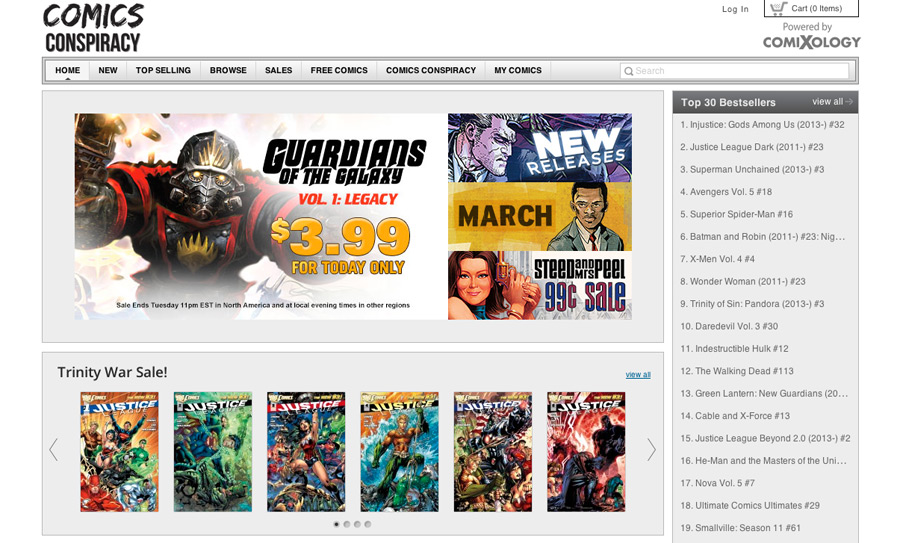The image size is (900, 543).
Task: Open the BROWSE tab
Action: click(x=228, y=71)
